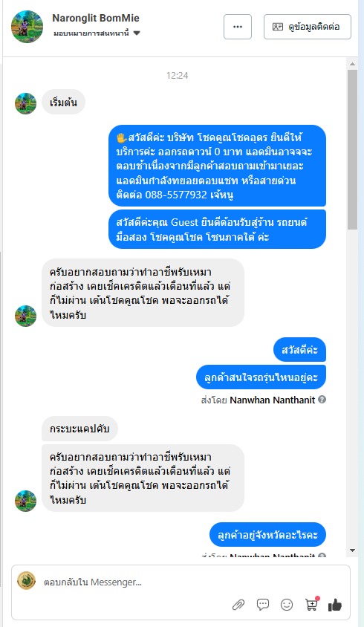Viewport: 364px width, 627px height.
Task: Open the saved replies speech bubble icon
Action: [263, 605]
